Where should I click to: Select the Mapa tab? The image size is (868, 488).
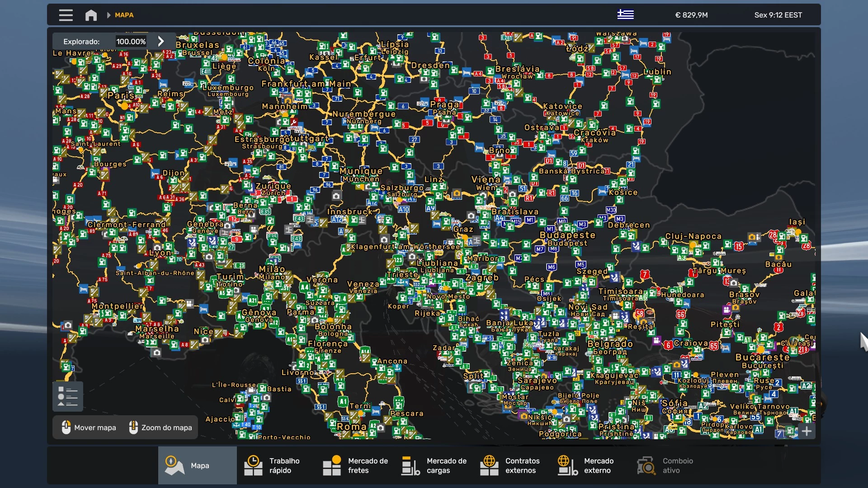tap(197, 465)
